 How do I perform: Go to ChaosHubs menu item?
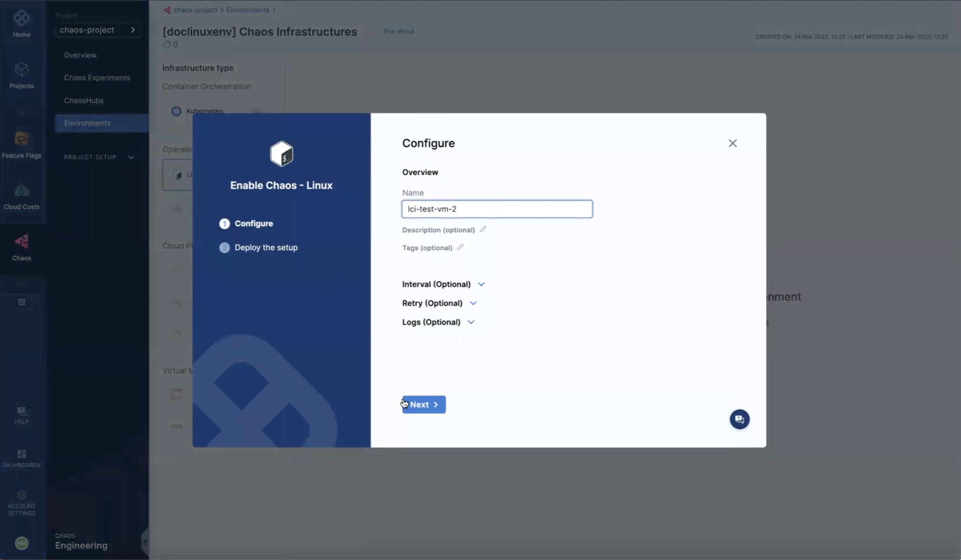(84, 101)
